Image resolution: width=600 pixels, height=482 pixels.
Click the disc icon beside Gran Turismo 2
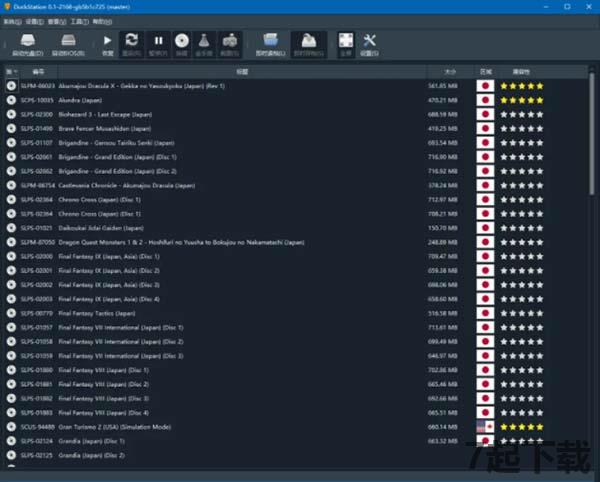[x=11, y=427]
